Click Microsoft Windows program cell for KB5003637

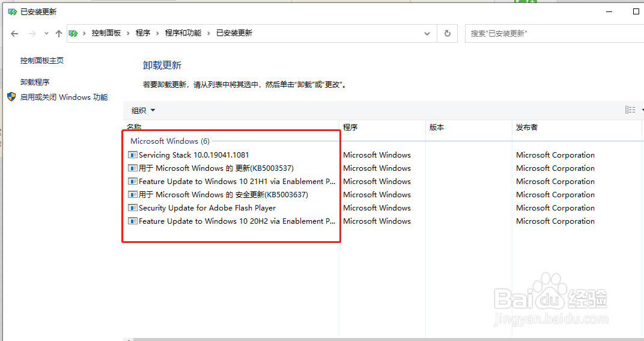click(377, 195)
